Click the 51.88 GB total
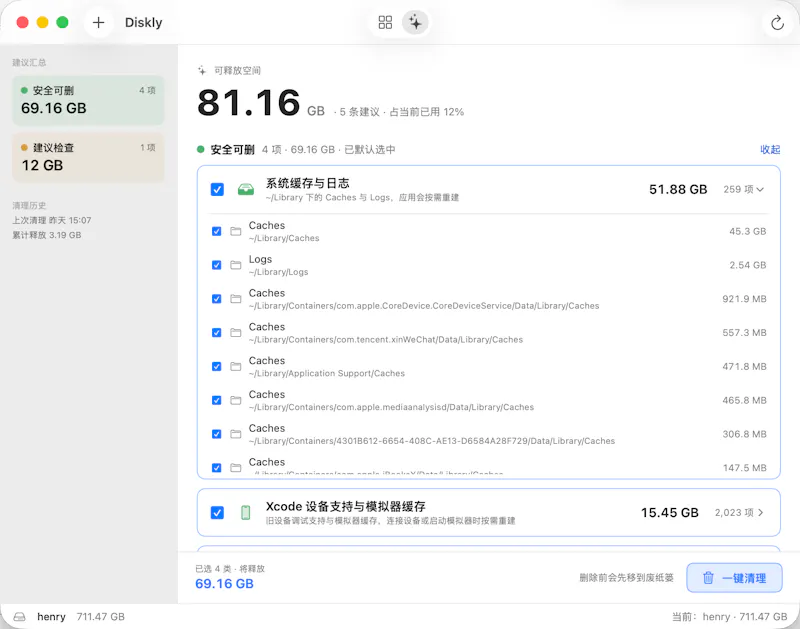The height and width of the screenshot is (629, 800). 678,190
